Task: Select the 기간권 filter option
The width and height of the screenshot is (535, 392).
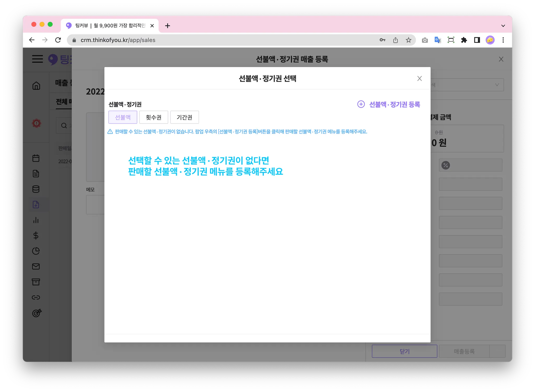Action: click(184, 117)
